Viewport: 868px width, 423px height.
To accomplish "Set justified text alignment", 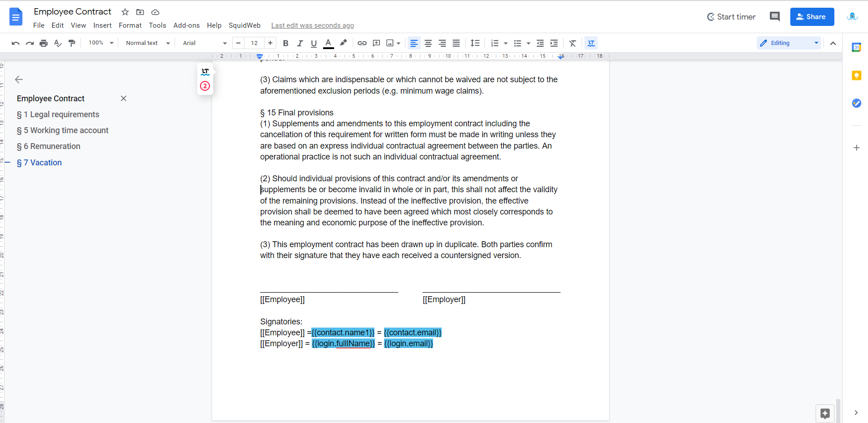I will point(456,43).
